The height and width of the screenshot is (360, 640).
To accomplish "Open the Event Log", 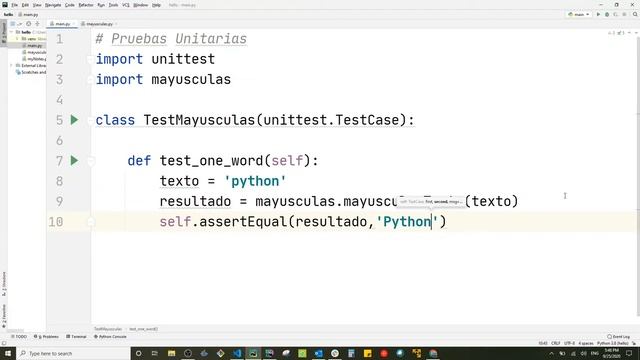I will click(x=618, y=337).
